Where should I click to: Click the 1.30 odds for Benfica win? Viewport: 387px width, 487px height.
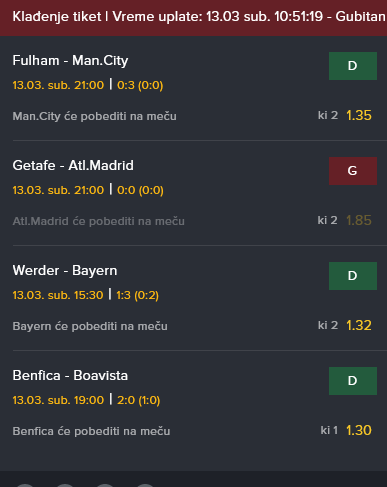[x=359, y=430]
